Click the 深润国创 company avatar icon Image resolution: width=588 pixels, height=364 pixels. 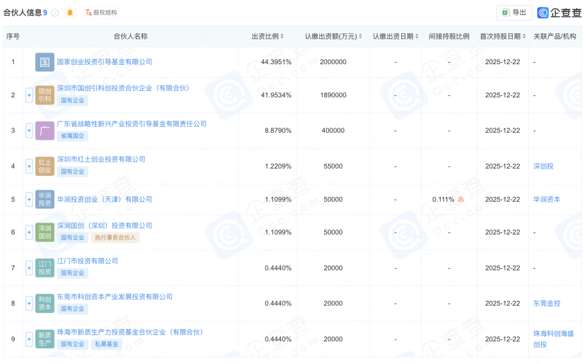pos(45,232)
